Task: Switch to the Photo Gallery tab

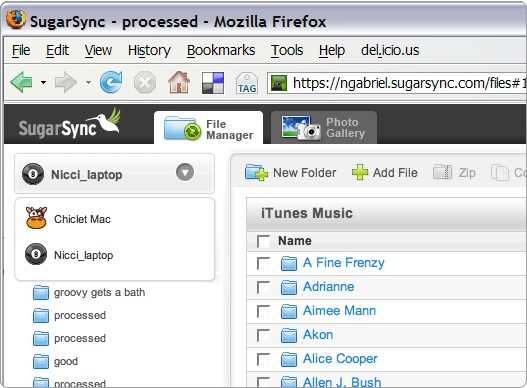Action: click(324, 128)
